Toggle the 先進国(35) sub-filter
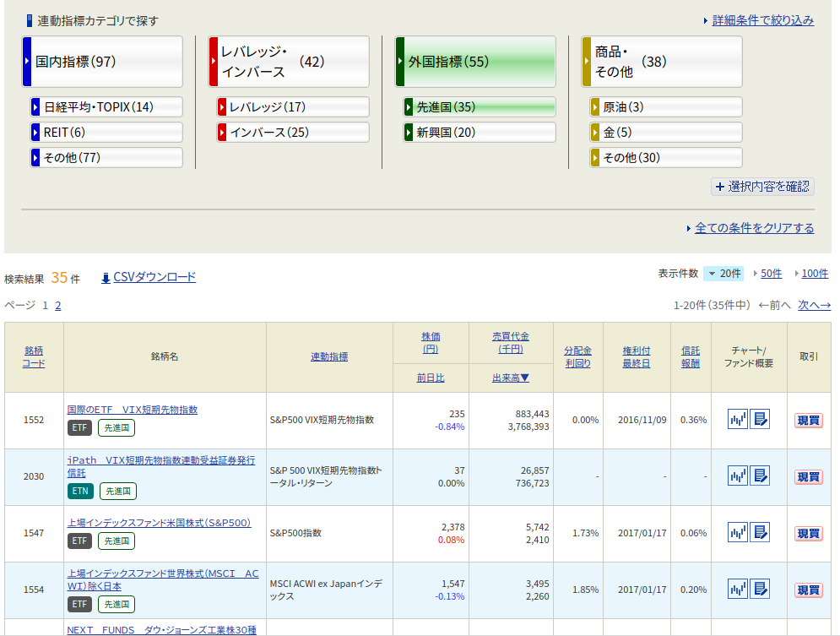840x636 pixels. pyautogui.click(x=480, y=107)
